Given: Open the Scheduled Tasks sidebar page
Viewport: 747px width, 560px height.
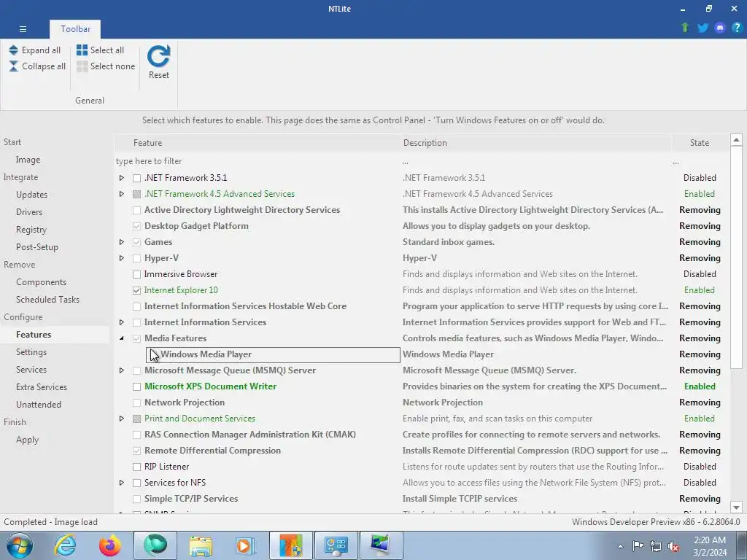Looking at the screenshot, I should (x=47, y=300).
